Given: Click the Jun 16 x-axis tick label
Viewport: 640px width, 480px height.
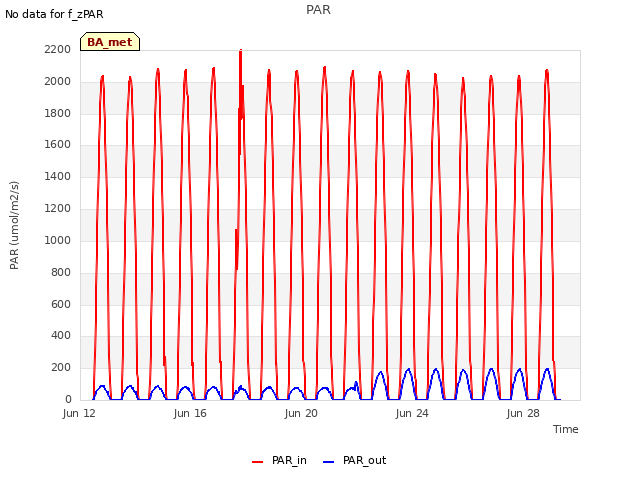Looking at the screenshot, I should (190, 413).
